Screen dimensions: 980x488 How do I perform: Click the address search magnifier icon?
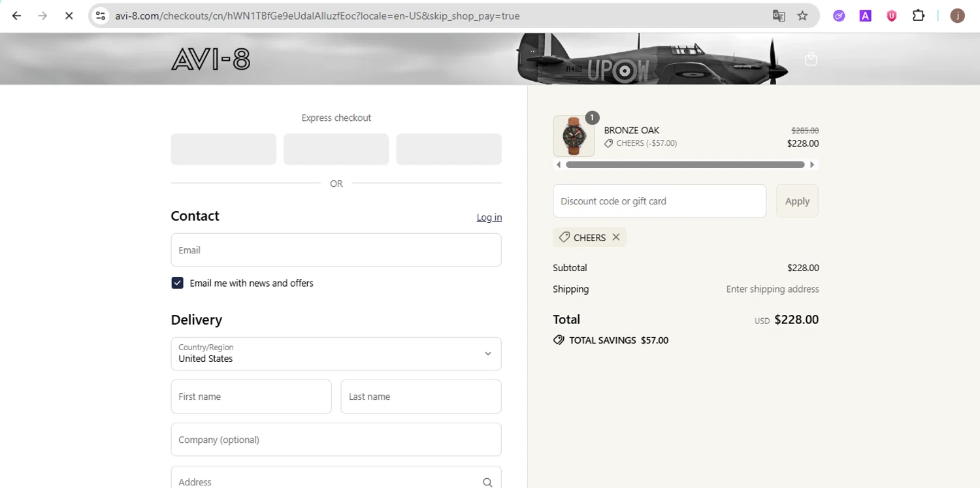[x=487, y=482]
